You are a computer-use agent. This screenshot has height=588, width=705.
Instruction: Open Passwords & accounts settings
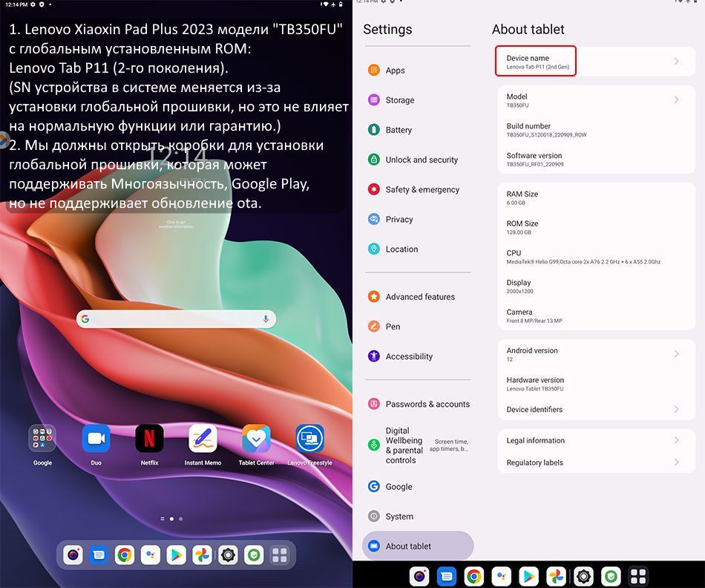418,404
